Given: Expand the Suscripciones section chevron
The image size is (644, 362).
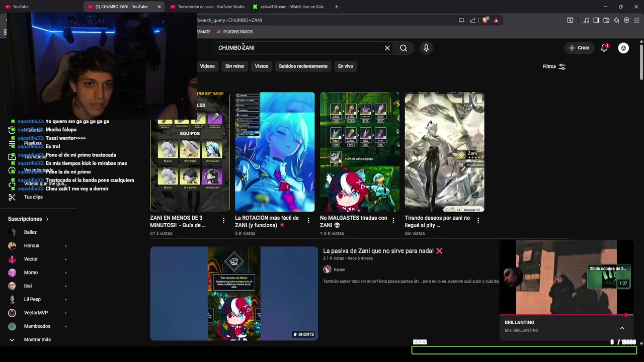Looking at the screenshot, I should point(47,219).
